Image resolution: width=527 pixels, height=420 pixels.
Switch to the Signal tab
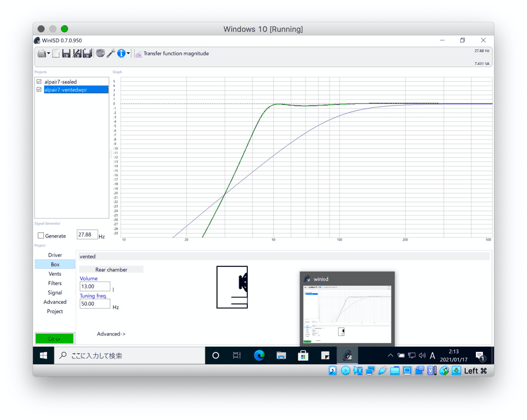pos(55,293)
